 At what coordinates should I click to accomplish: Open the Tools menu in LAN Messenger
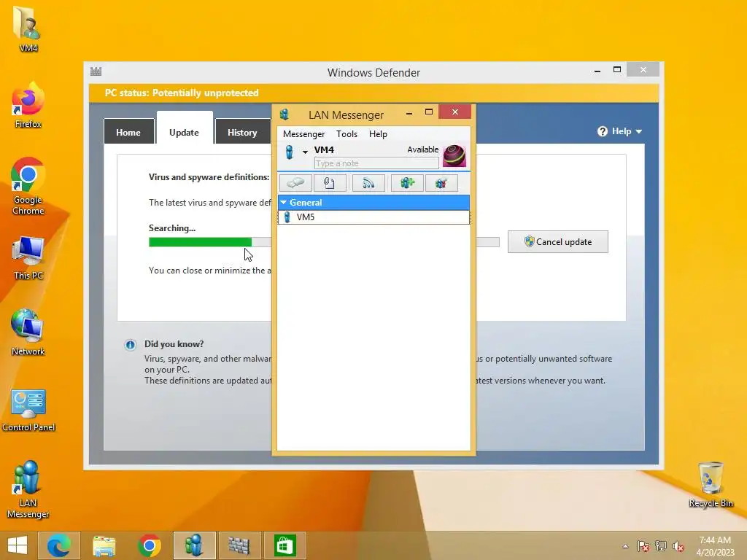(x=347, y=134)
